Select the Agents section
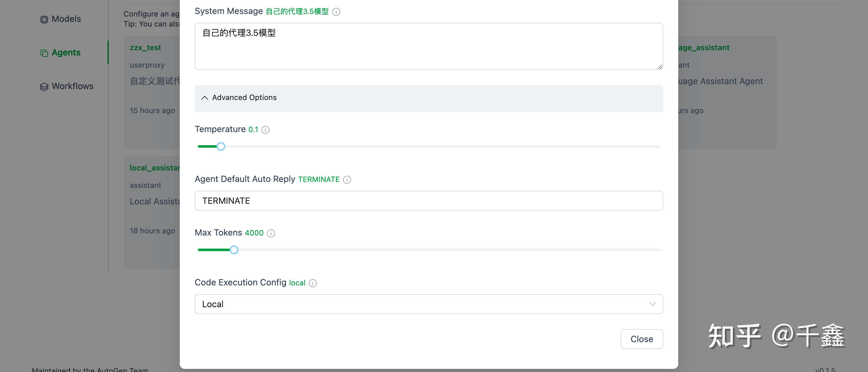868x372 pixels. pos(66,53)
